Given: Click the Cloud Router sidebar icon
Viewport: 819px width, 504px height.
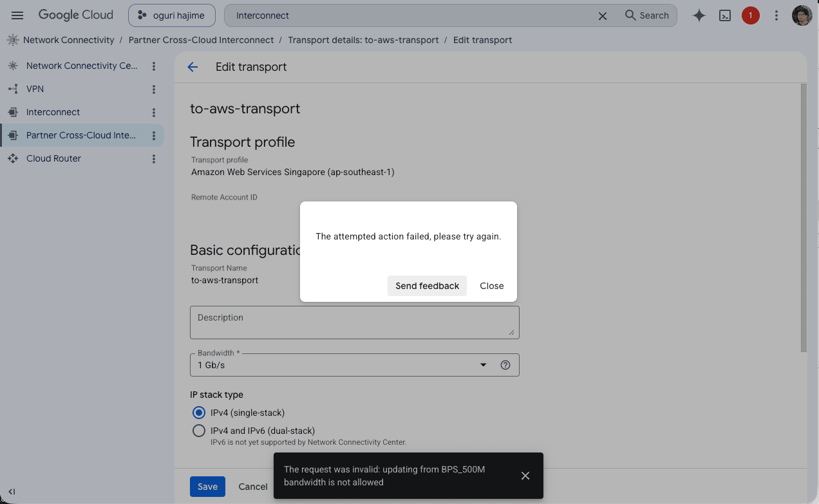Looking at the screenshot, I should pos(13,158).
